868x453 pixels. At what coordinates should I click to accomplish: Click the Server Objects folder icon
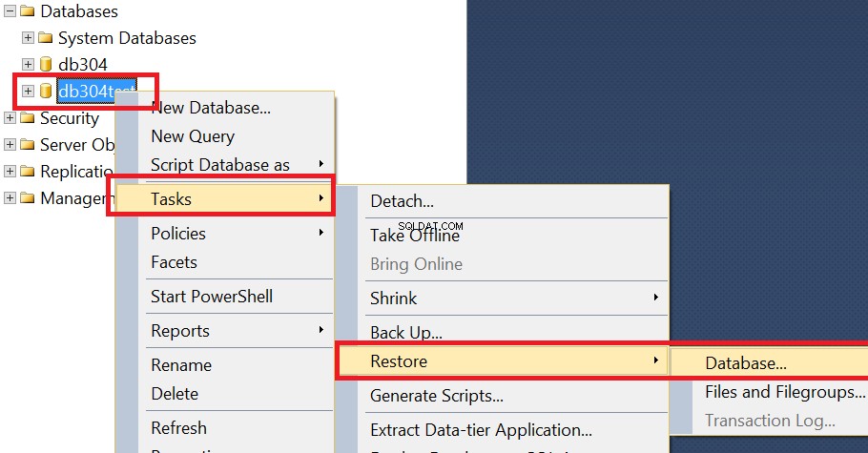27,145
